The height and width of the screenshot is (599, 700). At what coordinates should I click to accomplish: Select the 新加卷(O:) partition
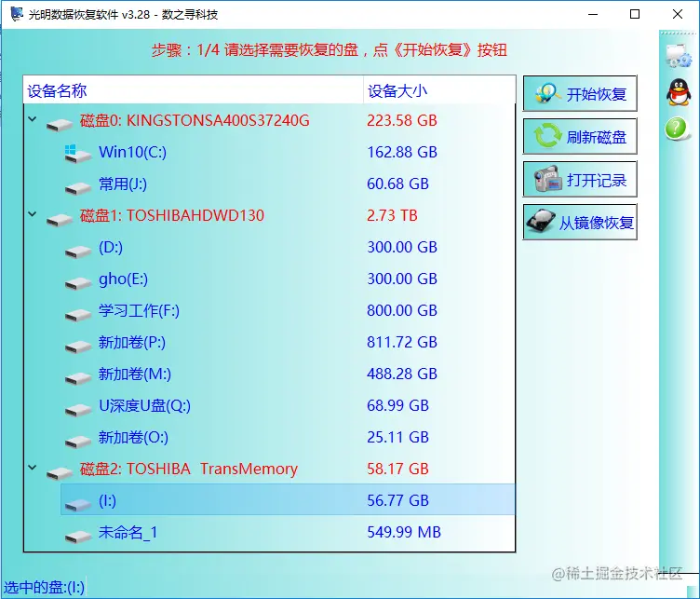[x=133, y=437]
